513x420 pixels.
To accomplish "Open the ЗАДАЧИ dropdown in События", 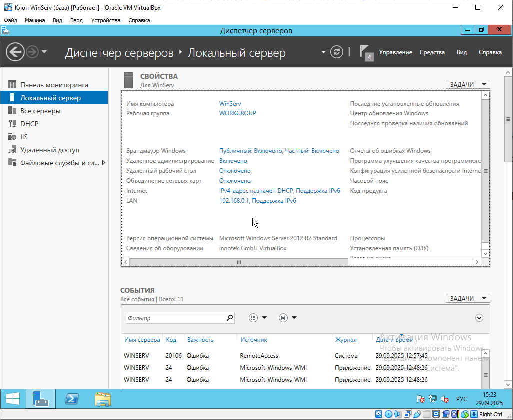I will 468,298.
